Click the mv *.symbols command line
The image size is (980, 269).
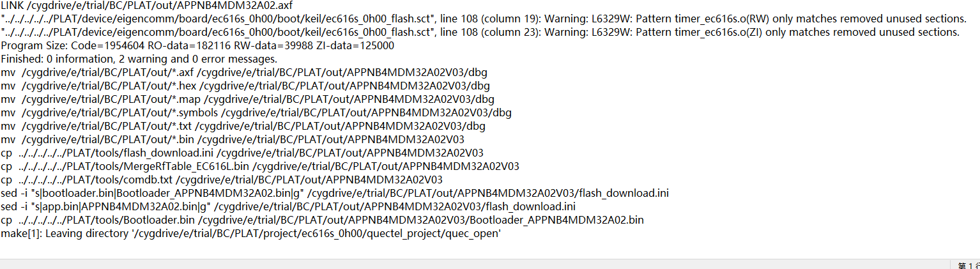tap(256, 112)
